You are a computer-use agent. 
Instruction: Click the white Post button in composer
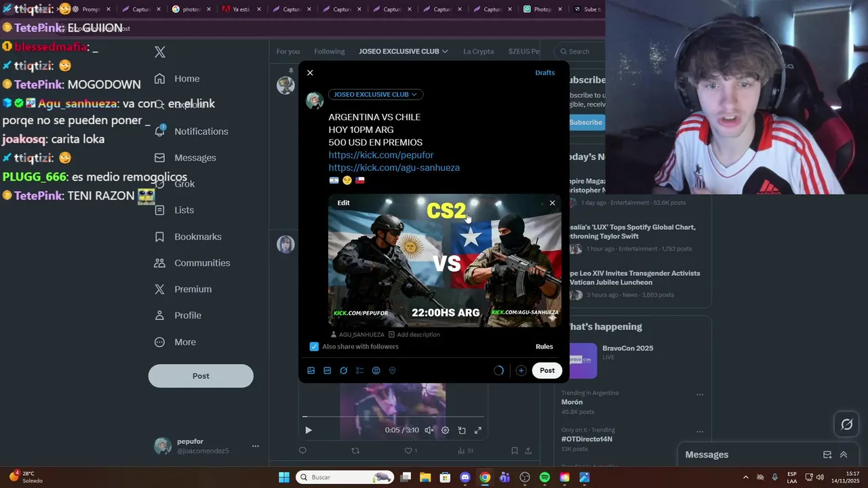tap(547, 371)
